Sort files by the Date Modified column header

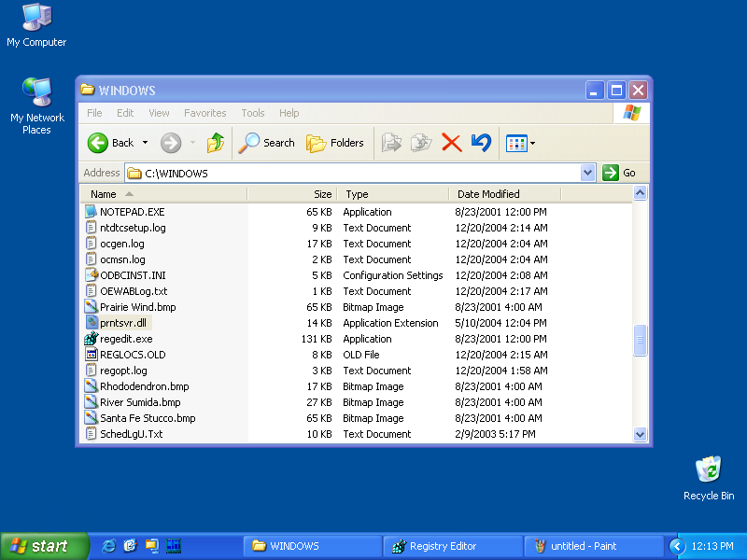(x=505, y=194)
